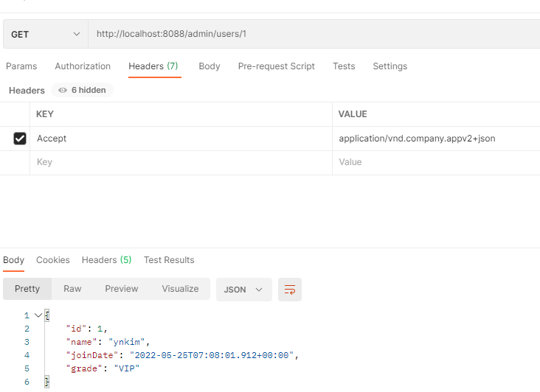The height and width of the screenshot is (392, 540).
Task: Click the Accept key cell
Action: 181,139
